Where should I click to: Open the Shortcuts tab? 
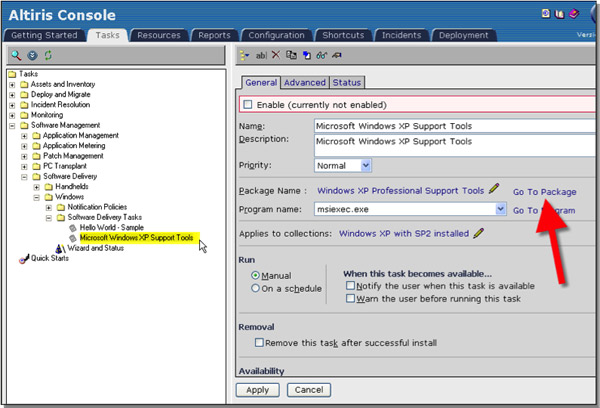coord(343,35)
